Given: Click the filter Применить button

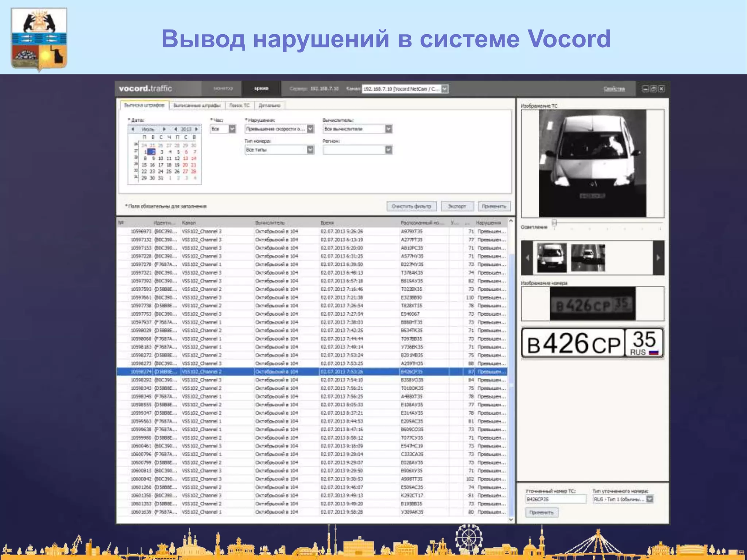Looking at the screenshot, I should [494, 206].
